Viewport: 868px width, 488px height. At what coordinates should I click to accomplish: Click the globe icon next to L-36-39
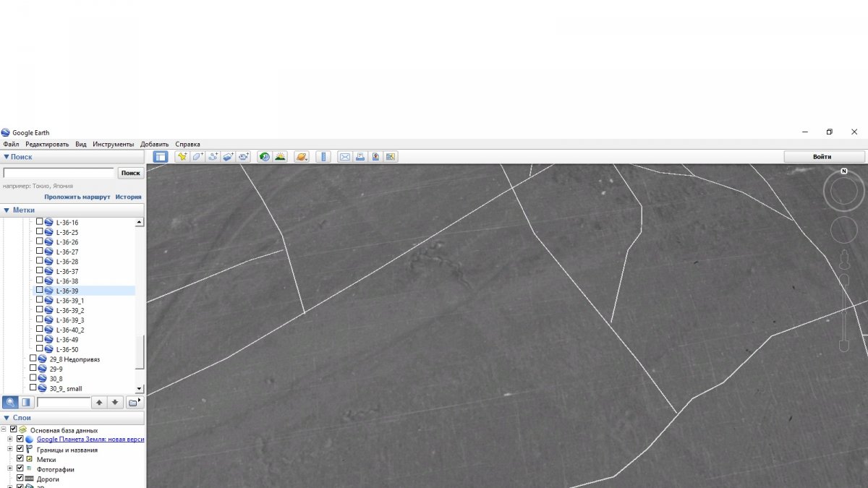pyautogui.click(x=49, y=291)
